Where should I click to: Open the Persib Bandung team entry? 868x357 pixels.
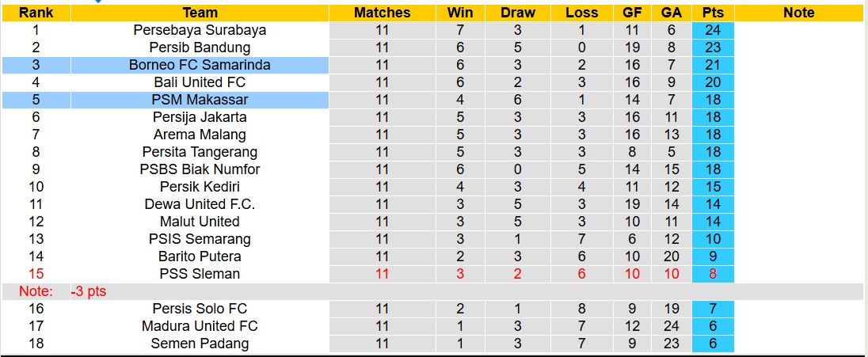(200, 47)
